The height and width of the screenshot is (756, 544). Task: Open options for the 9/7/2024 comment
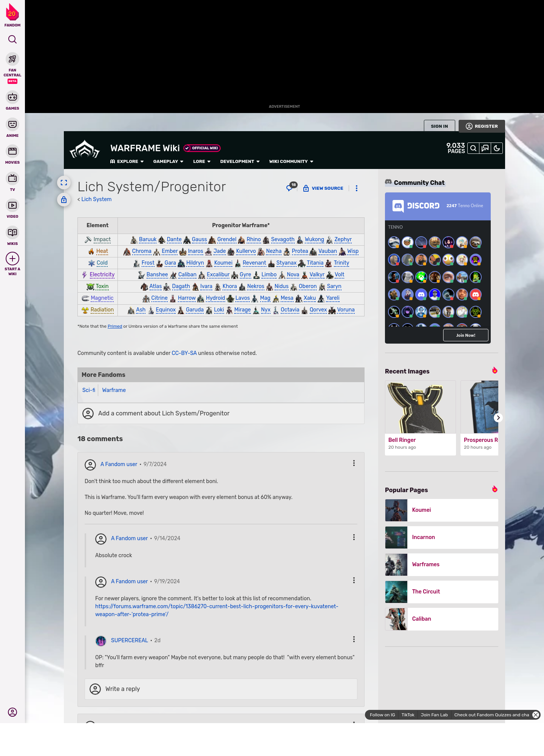click(354, 463)
